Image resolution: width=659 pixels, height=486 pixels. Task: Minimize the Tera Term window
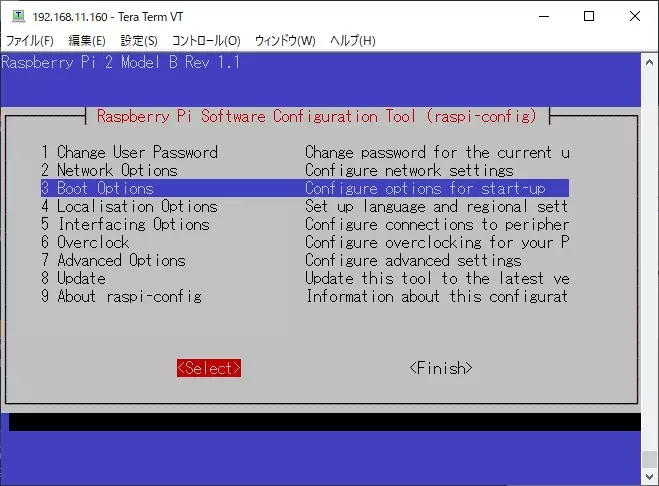pyautogui.click(x=544, y=16)
